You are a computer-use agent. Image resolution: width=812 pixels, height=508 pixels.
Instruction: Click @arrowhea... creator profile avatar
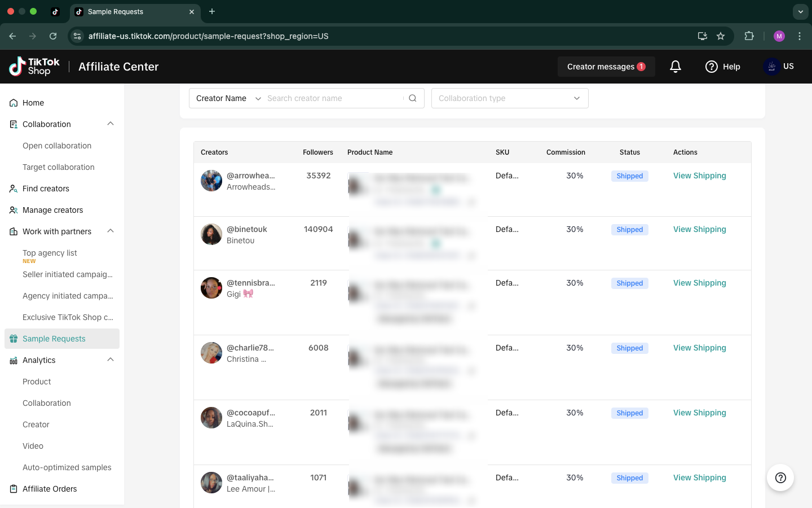pyautogui.click(x=211, y=181)
